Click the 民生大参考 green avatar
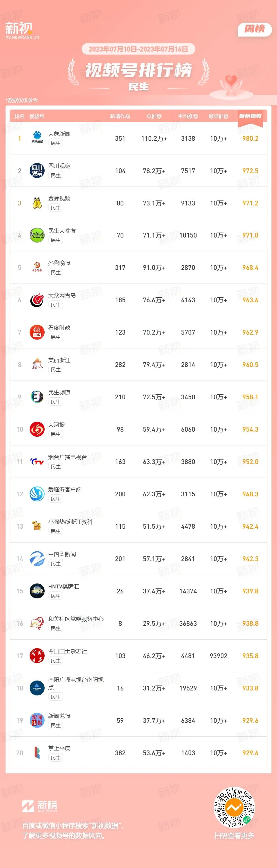277x868 pixels. (x=37, y=235)
